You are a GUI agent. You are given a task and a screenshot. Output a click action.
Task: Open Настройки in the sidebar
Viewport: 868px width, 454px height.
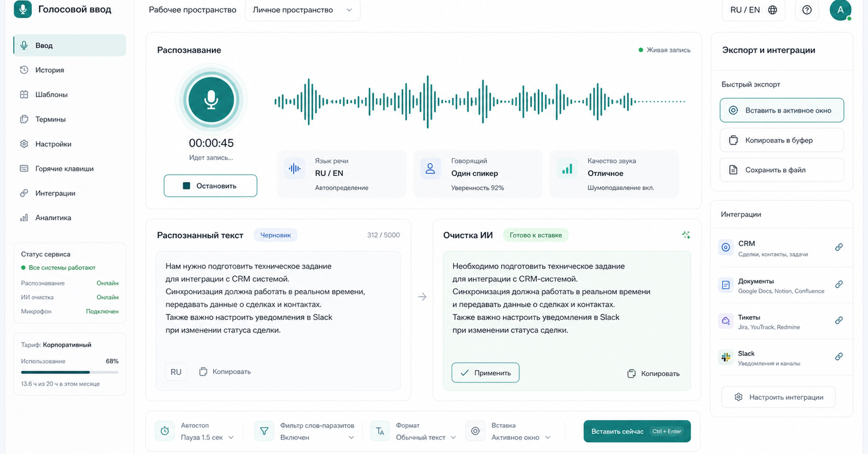[x=70, y=144]
